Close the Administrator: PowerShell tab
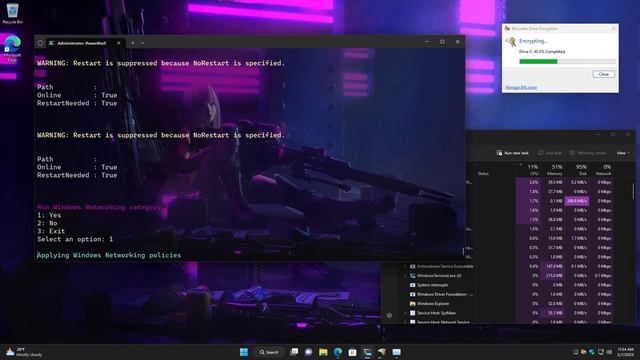 pyautogui.click(x=119, y=43)
